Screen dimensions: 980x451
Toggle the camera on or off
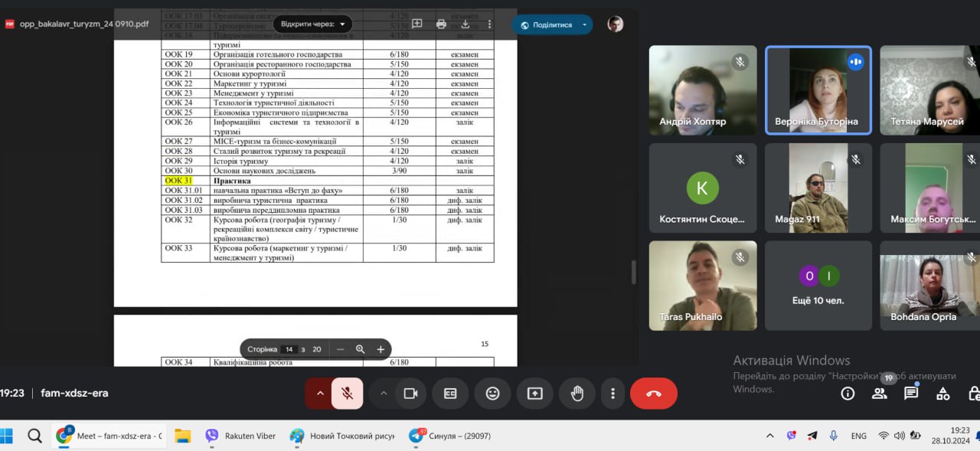(410, 394)
